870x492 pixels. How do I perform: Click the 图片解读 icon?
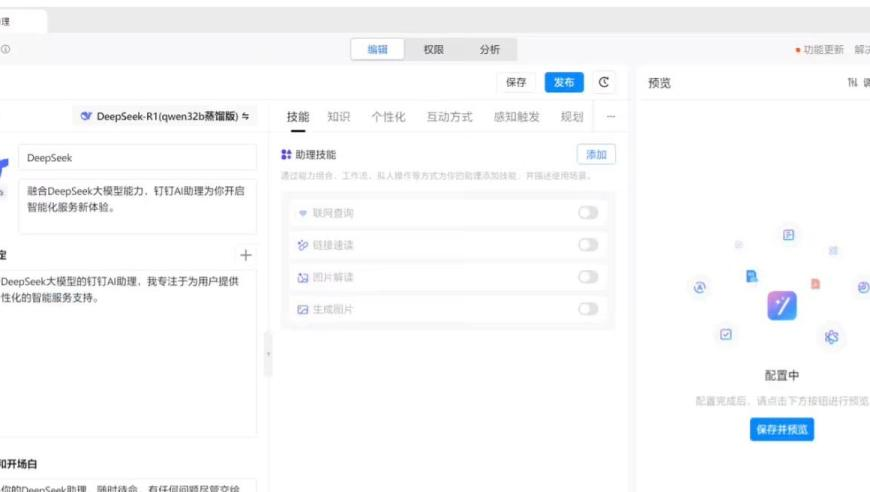click(302, 277)
